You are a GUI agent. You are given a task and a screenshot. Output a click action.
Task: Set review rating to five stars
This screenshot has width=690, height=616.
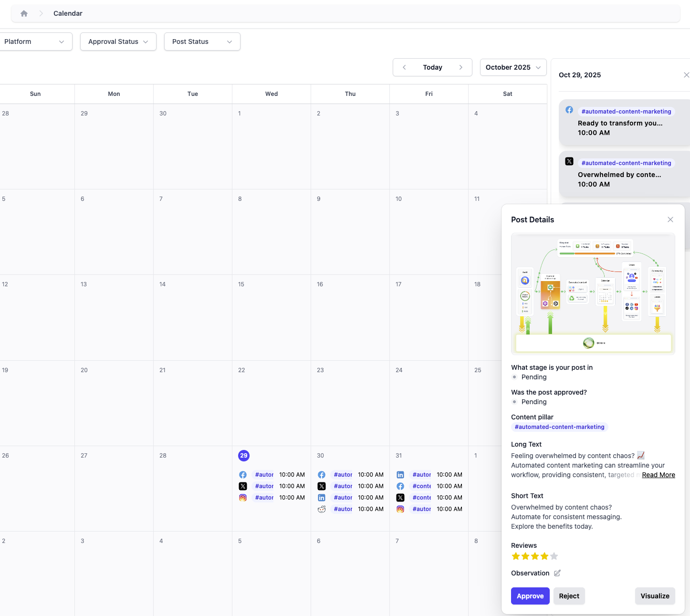tap(554, 556)
